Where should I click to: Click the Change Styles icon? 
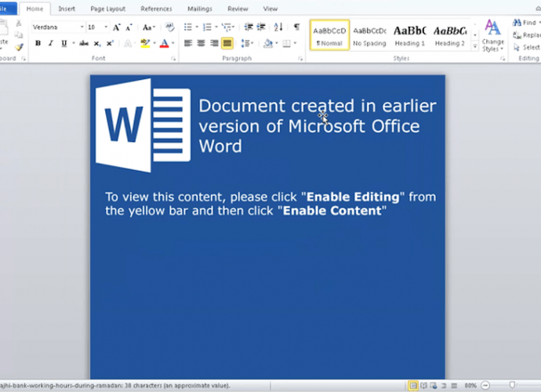coord(492,35)
